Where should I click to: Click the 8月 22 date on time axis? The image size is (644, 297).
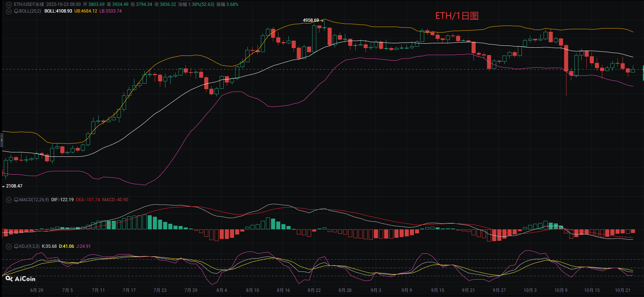coord(314,290)
